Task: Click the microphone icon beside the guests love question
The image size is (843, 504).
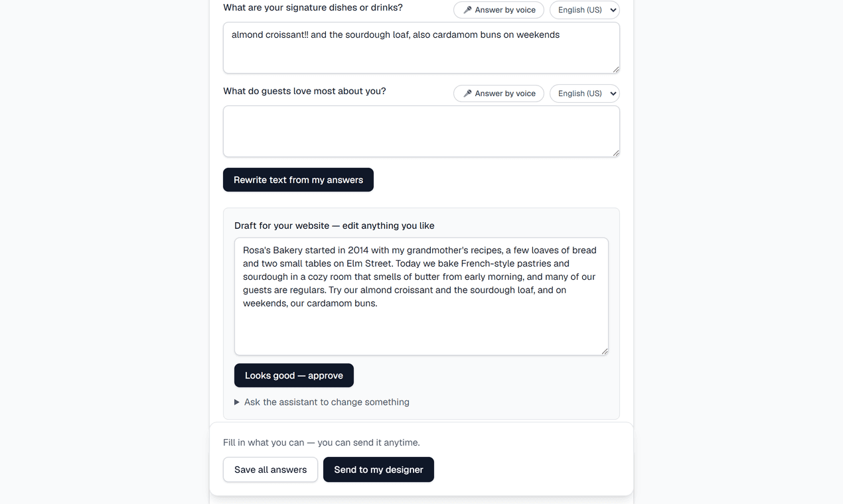Action: pyautogui.click(x=467, y=94)
